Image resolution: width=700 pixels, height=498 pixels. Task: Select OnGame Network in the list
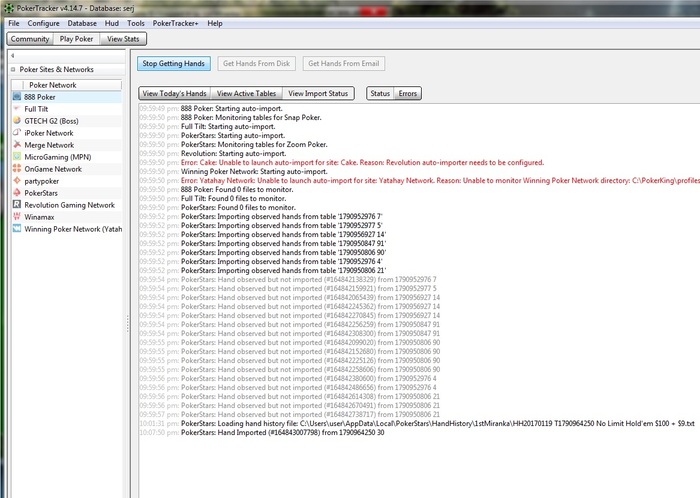(x=67, y=169)
